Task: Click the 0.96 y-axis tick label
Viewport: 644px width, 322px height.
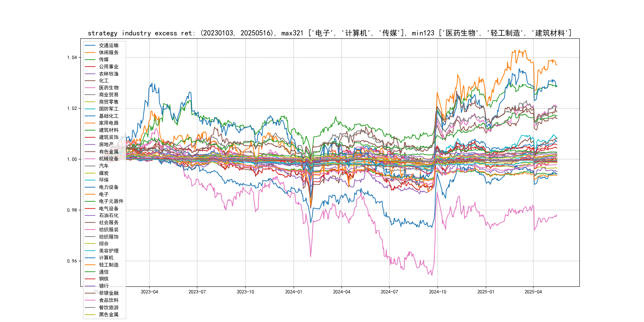Action: pos(72,261)
